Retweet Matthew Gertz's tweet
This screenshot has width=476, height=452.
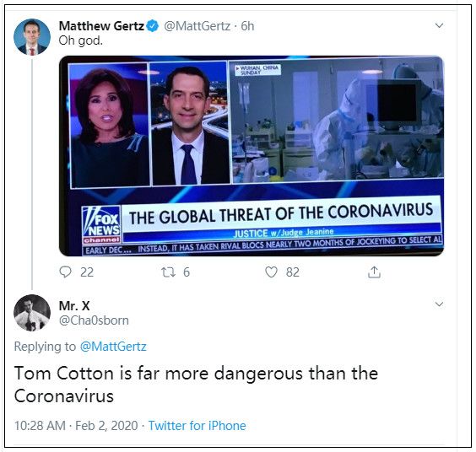coord(168,272)
